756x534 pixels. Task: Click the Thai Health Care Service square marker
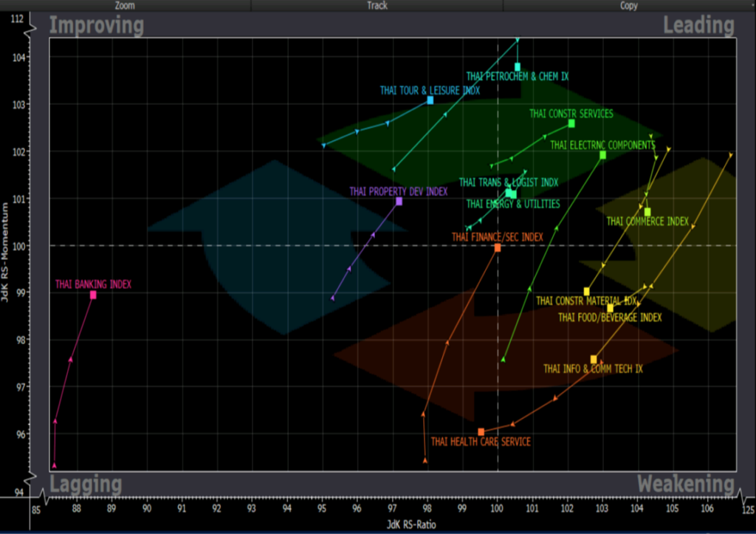(x=481, y=432)
